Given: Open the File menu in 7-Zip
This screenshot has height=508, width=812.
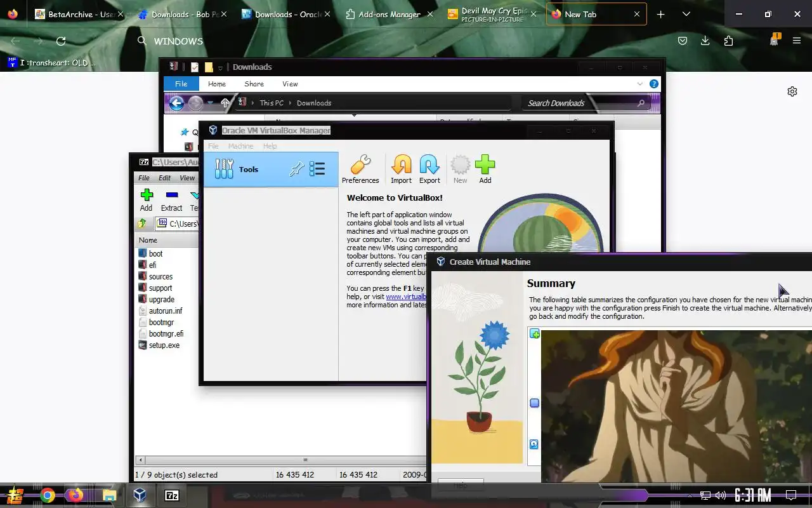Looking at the screenshot, I should [x=144, y=178].
